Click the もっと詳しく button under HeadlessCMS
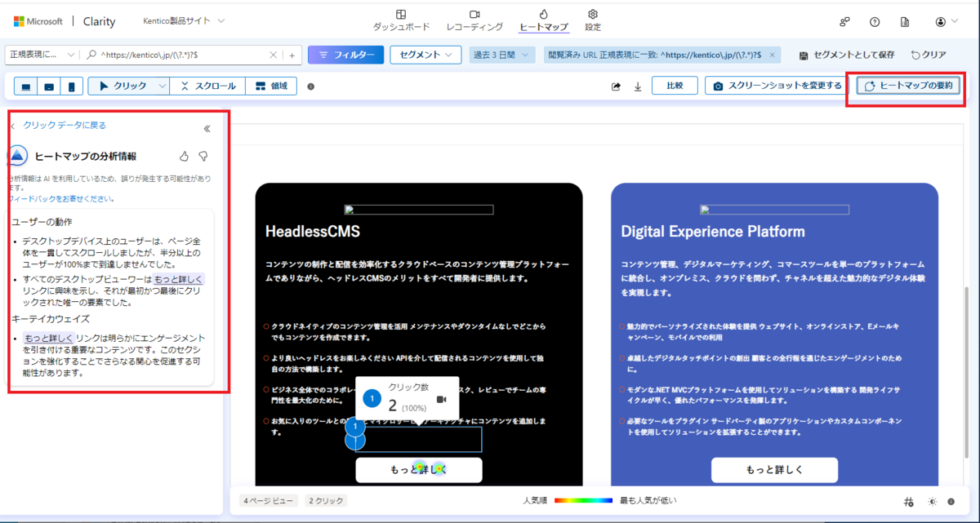 418,470
